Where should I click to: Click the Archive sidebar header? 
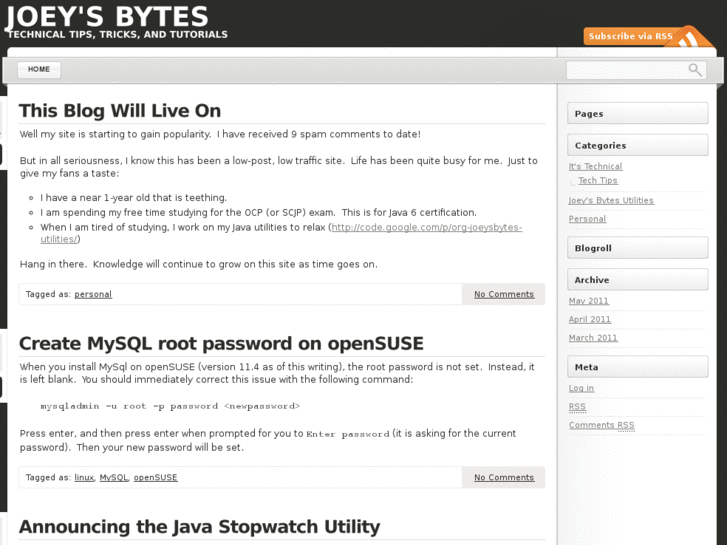pos(638,280)
